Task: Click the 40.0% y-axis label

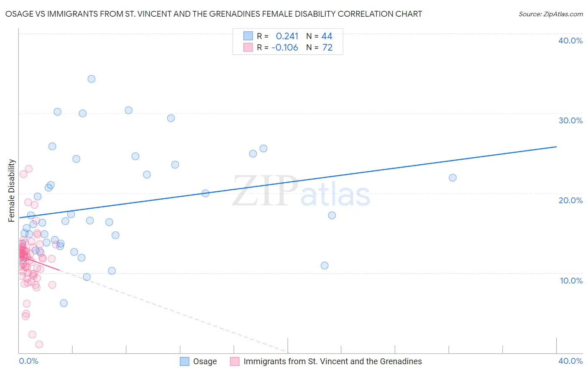Action: click(x=570, y=41)
